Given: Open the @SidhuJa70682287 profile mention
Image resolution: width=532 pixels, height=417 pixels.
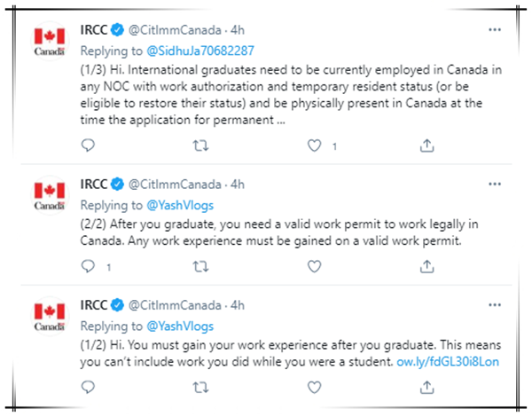Looking at the screenshot, I should pos(200,51).
